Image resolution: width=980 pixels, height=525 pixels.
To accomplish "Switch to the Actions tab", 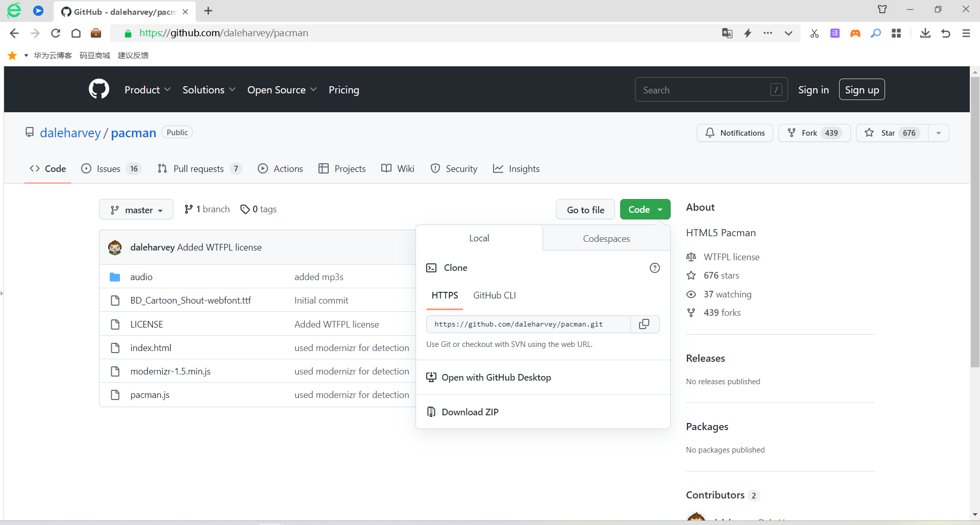I will (280, 169).
